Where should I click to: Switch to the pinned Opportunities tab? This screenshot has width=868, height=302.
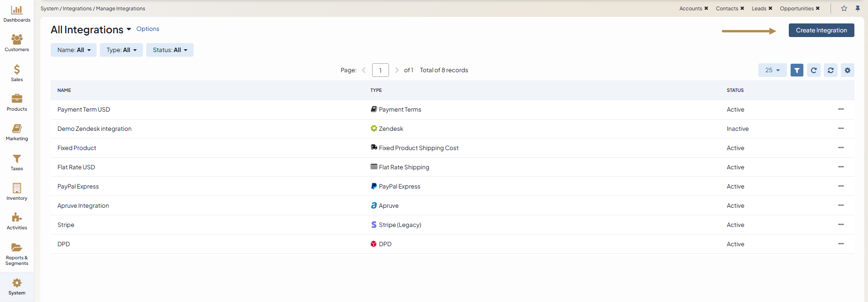[796, 8]
